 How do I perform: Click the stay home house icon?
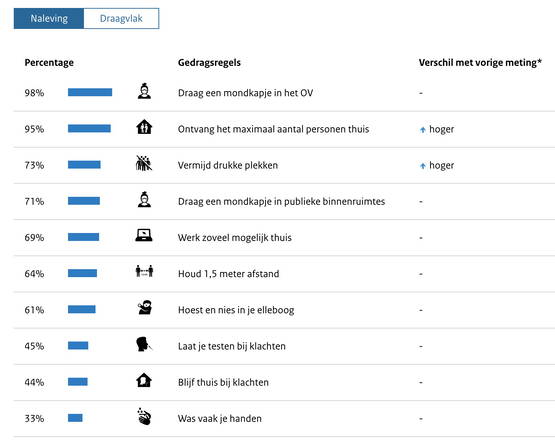click(x=144, y=380)
